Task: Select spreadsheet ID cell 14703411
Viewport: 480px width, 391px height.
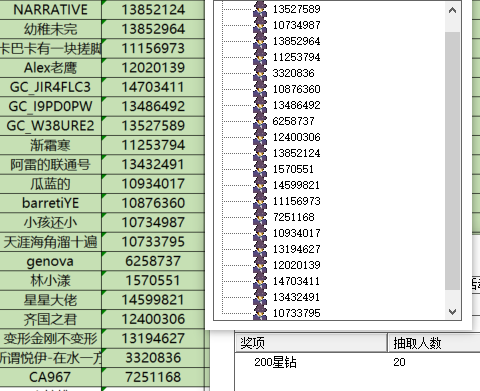Action: (153, 87)
